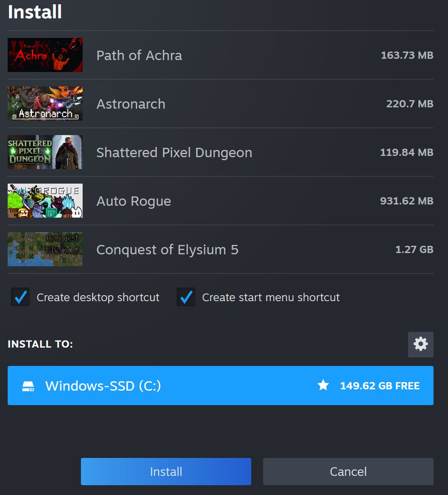Toggle the desktop shortcut checkbox off
The height and width of the screenshot is (495, 448).
20,297
